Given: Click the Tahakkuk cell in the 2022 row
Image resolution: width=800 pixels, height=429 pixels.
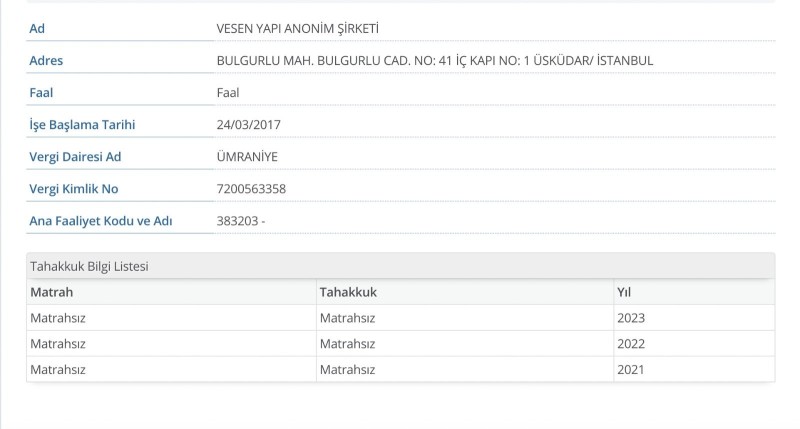Looking at the screenshot, I should click(x=347, y=344).
